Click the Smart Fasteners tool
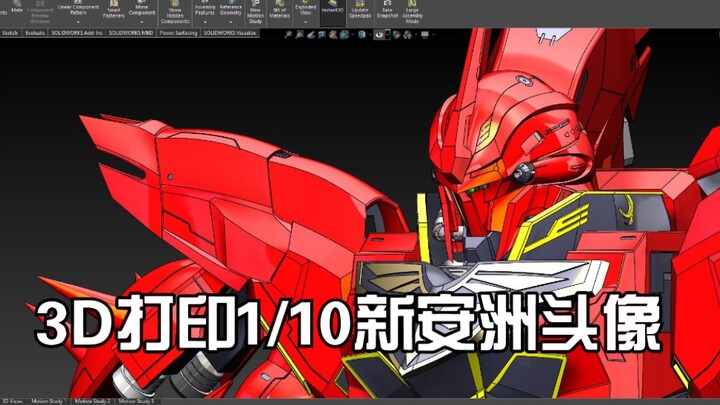This screenshot has height=405, width=720. (113, 9)
